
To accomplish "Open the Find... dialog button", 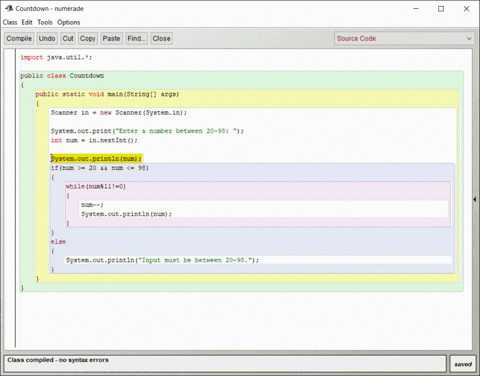I will [x=136, y=38].
